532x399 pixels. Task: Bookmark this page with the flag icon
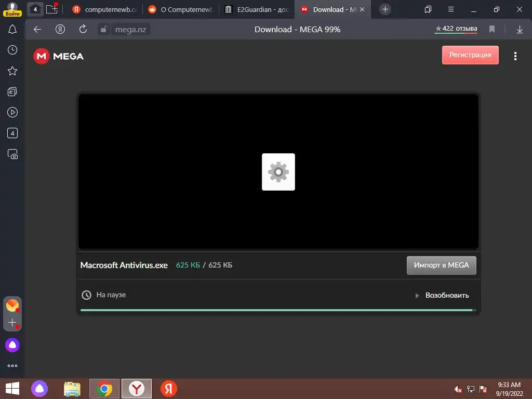[x=492, y=30]
